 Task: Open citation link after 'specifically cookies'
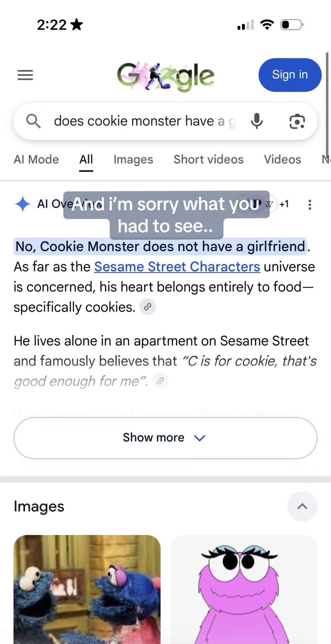click(147, 307)
